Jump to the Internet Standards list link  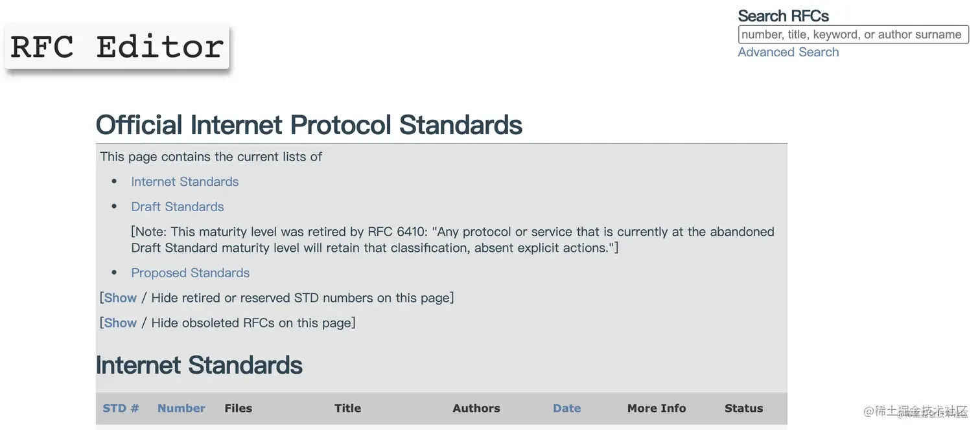pos(185,182)
